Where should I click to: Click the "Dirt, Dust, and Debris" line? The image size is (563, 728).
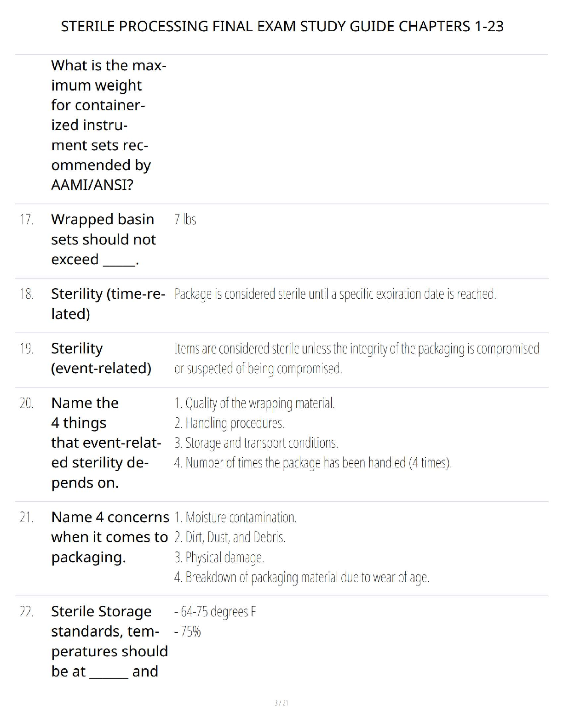pyautogui.click(x=230, y=537)
